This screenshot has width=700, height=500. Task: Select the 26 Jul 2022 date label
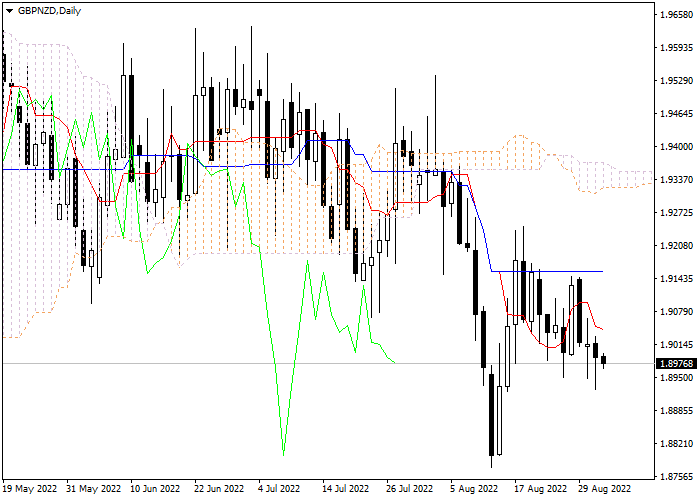point(408,489)
